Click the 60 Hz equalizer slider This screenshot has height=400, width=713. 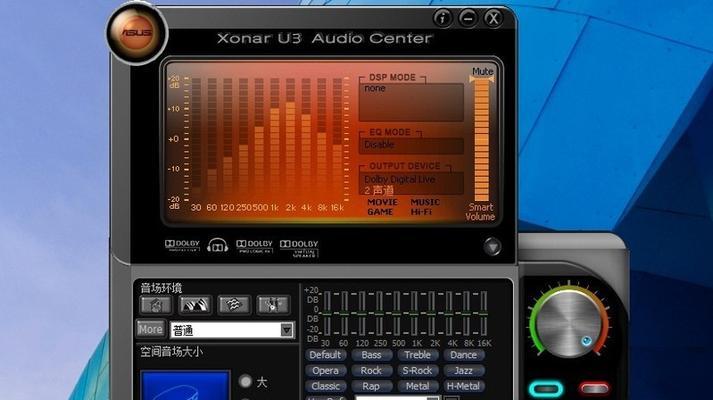tap(344, 314)
